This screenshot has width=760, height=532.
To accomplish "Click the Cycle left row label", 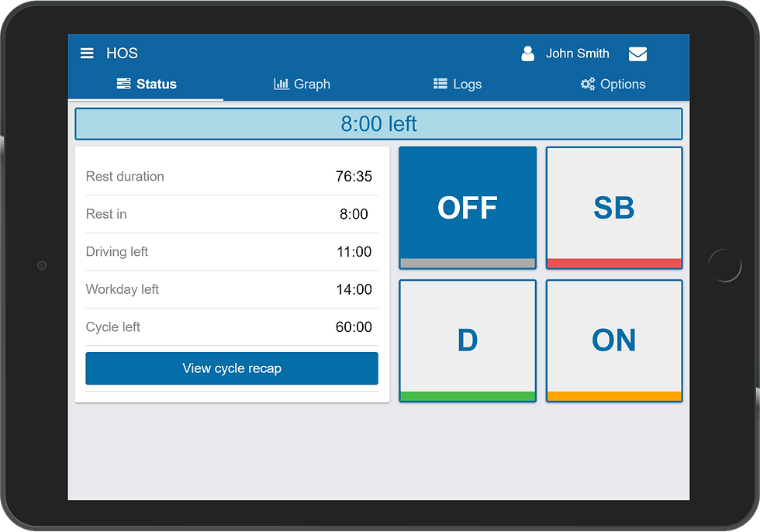I will [x=113, y=327].
